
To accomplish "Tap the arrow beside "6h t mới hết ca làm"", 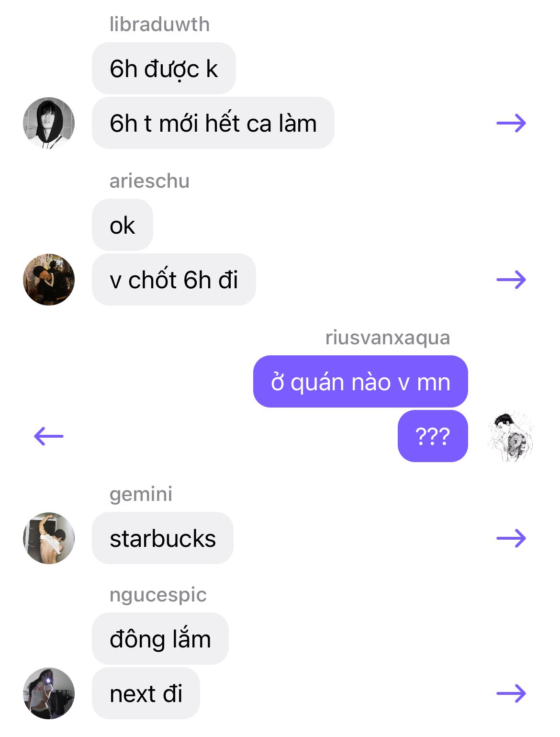I will pyautogui.click(x=511, y=124).
